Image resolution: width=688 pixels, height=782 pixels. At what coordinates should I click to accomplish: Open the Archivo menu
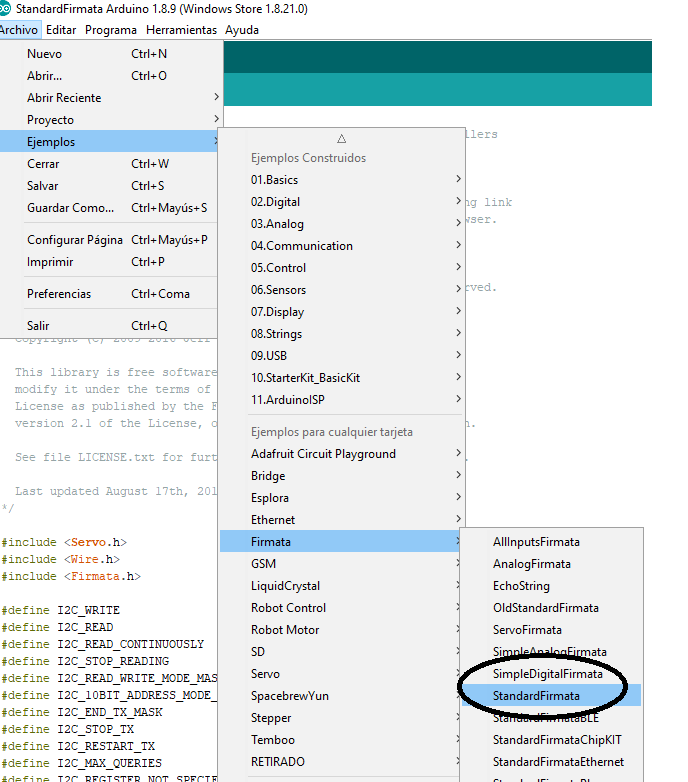coord(19,30)
